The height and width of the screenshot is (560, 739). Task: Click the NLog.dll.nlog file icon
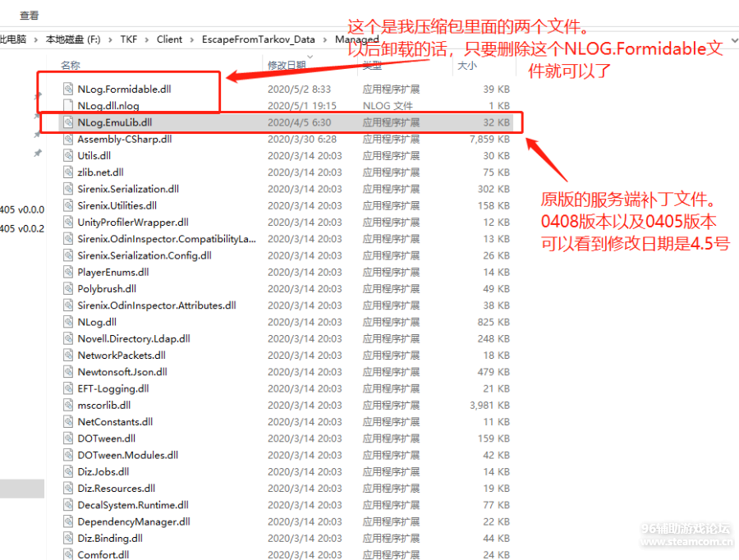[x=69, y=106]
